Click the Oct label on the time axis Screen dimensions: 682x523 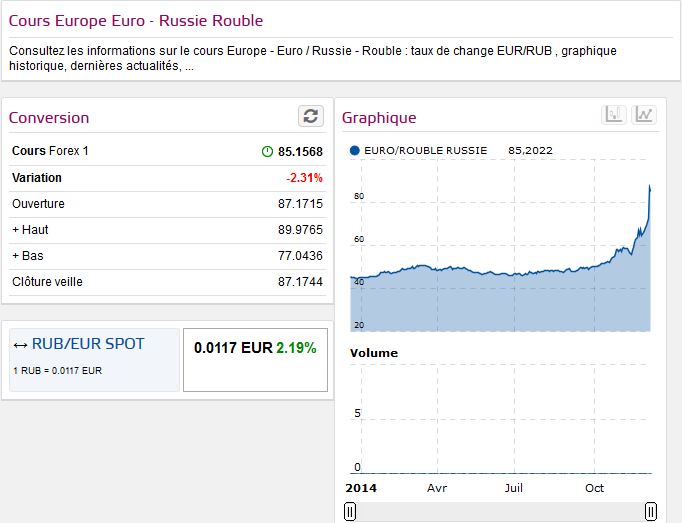[x=594, y=488]
